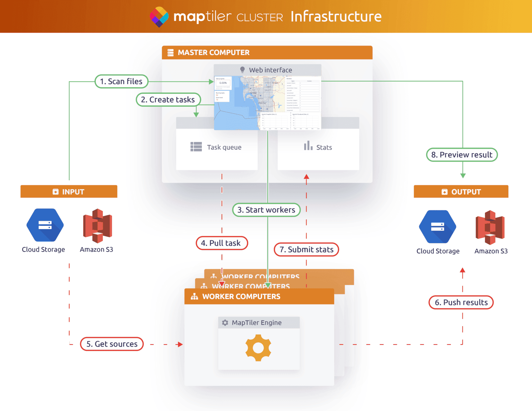Click the Stats bar chart icon
The image size is (532, 411).
[x=308, y=146]
